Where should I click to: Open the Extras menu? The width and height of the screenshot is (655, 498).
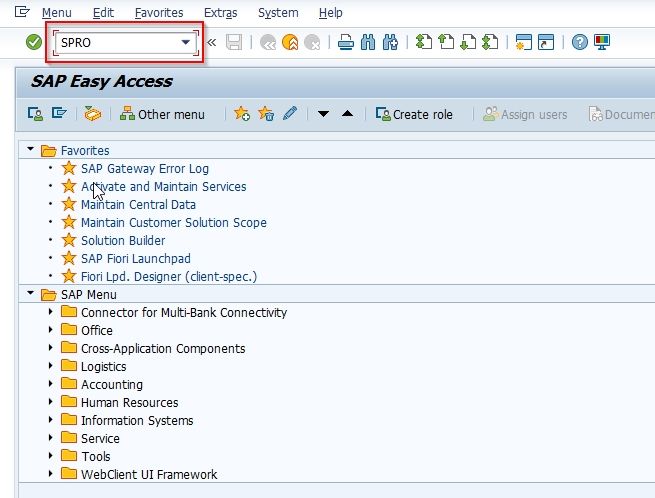(221, 13)
